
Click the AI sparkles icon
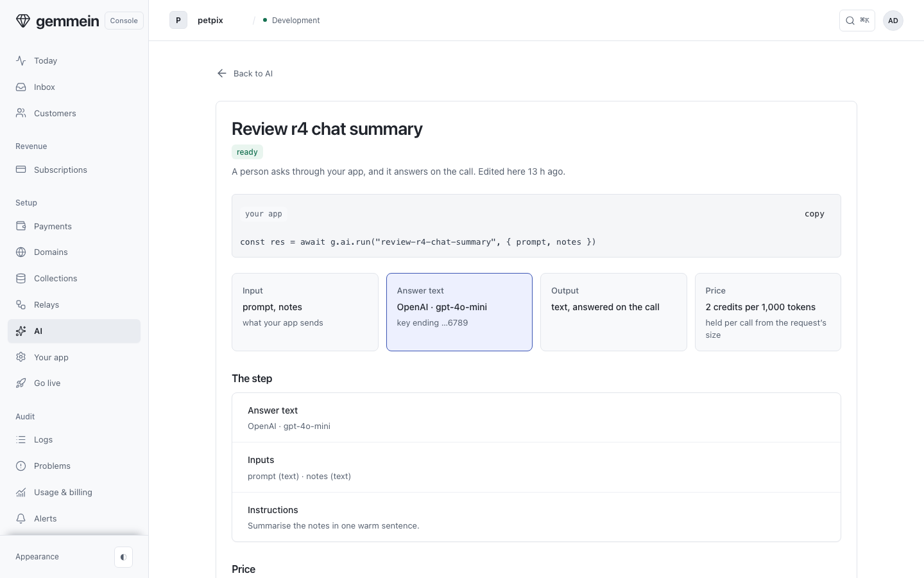(21, 331)
